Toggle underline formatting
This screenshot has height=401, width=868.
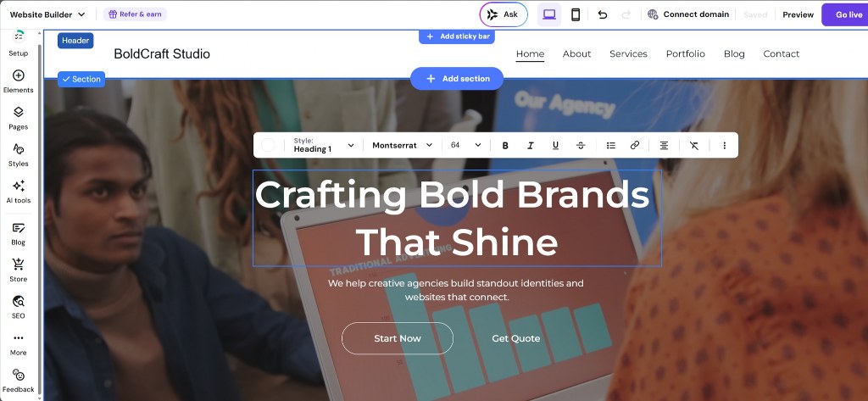[x=555, y=145]
